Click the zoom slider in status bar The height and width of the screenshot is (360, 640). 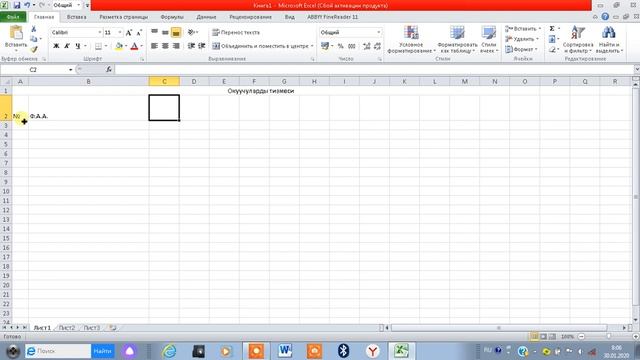[608, 337]
